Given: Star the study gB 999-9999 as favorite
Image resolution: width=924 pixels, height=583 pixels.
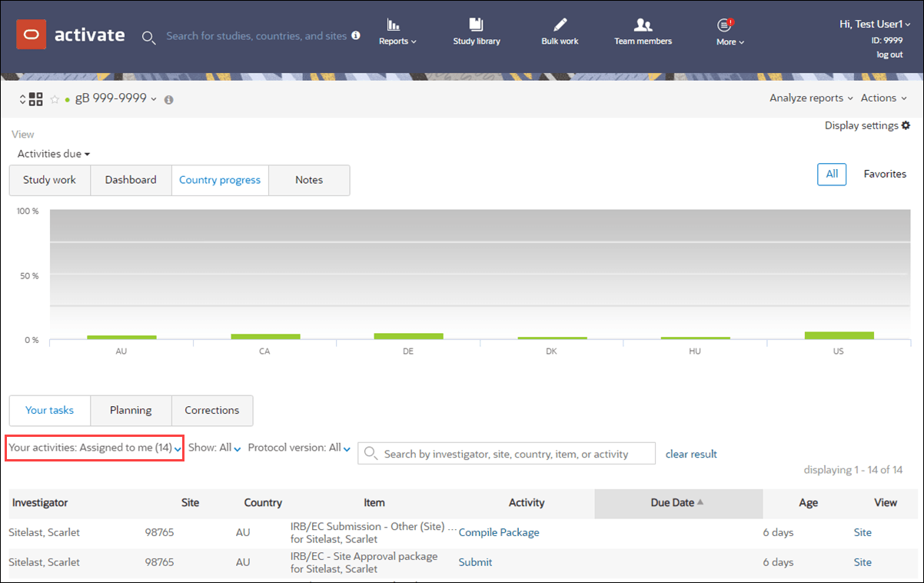Looking at the screenshot, I should (55, 99).
